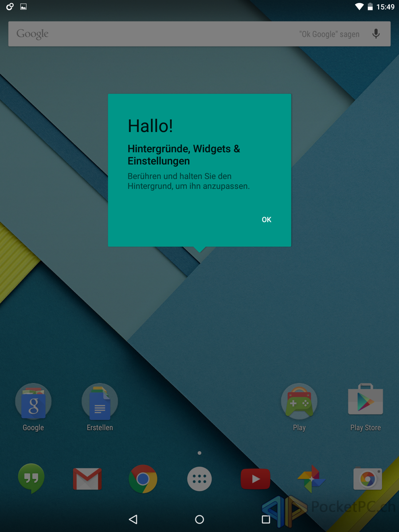Image resolution: width=399 pixels, height=532 pixels.
Task: Start voice search with the microphone icon
Action: tap(376, 34)
